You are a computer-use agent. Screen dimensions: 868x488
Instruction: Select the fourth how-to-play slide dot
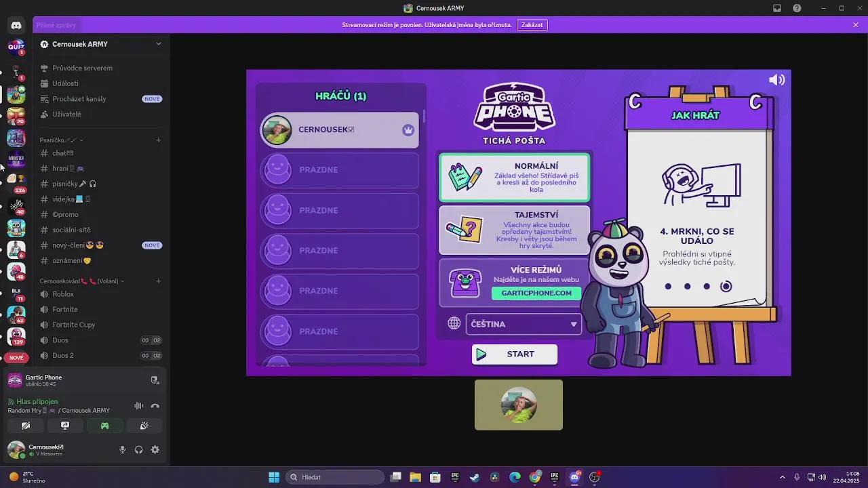coord(726,287)
